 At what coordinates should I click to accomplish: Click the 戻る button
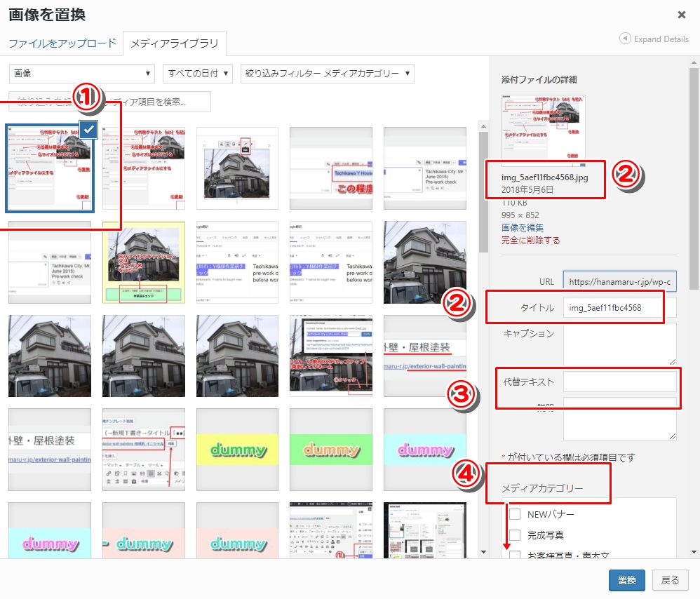pos(671,580)
